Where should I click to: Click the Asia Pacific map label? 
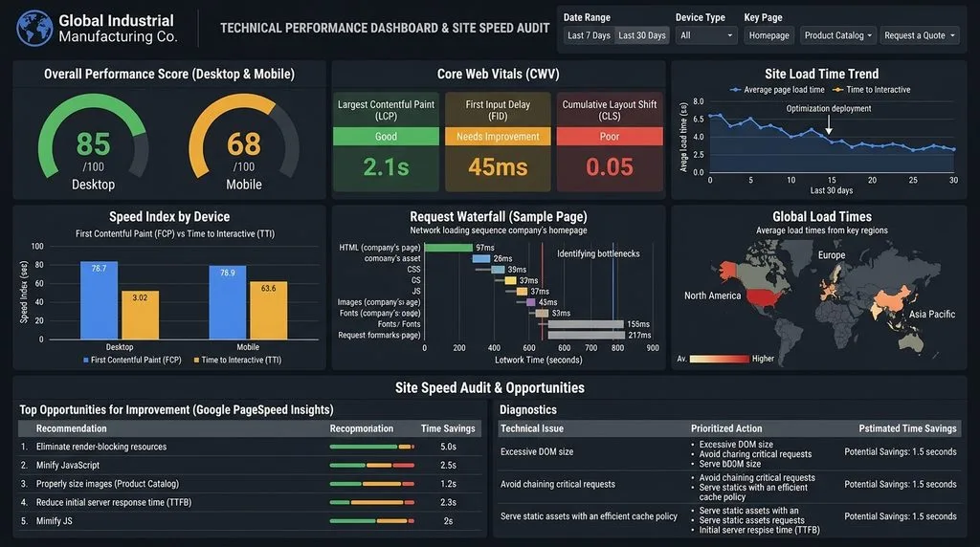click(x=932, y=314)
